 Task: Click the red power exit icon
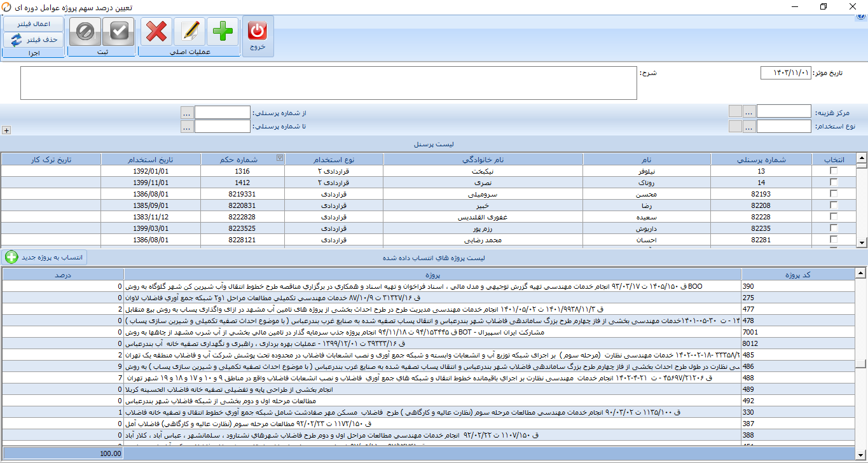[x=258, y=31]
